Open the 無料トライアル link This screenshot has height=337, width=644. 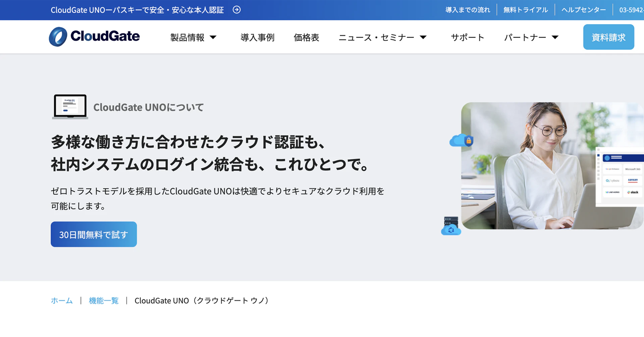[x=526, y=10]
